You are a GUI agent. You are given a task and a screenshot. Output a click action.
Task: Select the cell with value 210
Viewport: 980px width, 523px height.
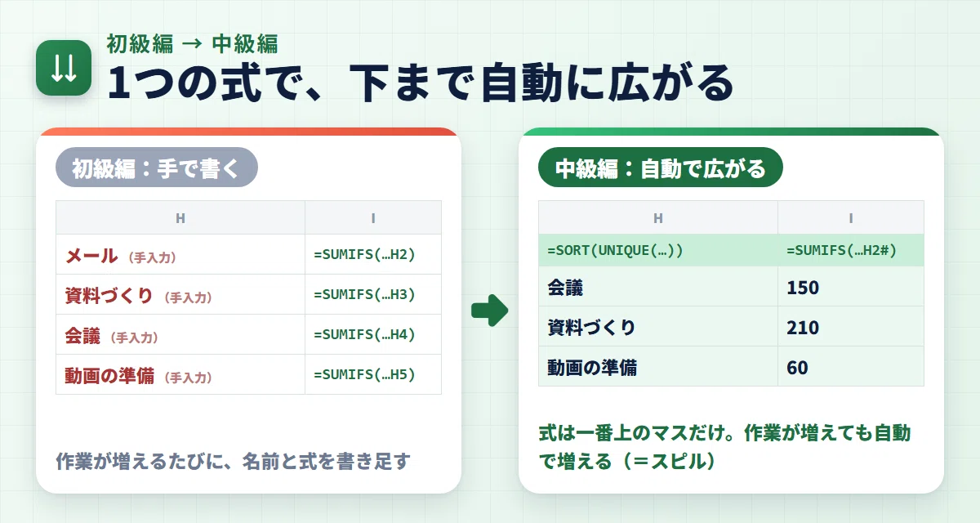pos(851,327)
